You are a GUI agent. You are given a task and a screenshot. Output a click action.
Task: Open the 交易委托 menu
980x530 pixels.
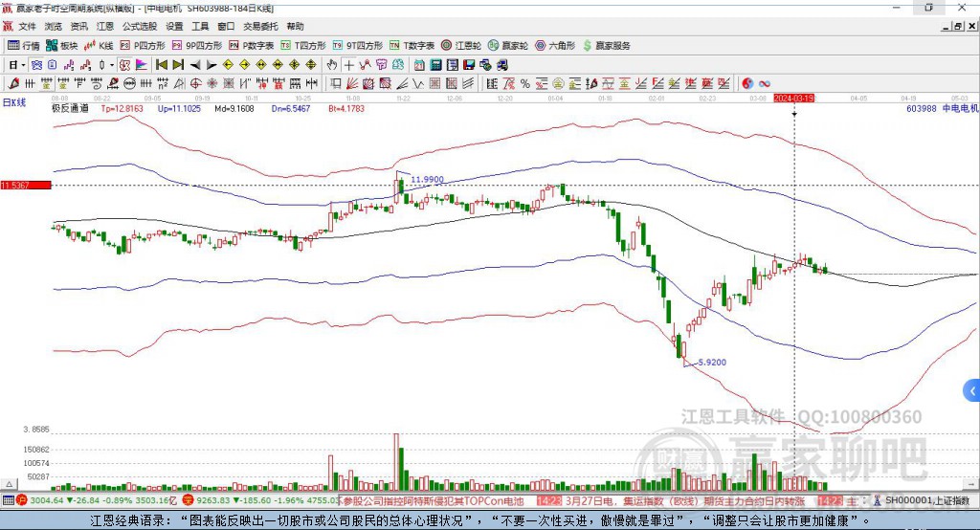pos(260,26)
